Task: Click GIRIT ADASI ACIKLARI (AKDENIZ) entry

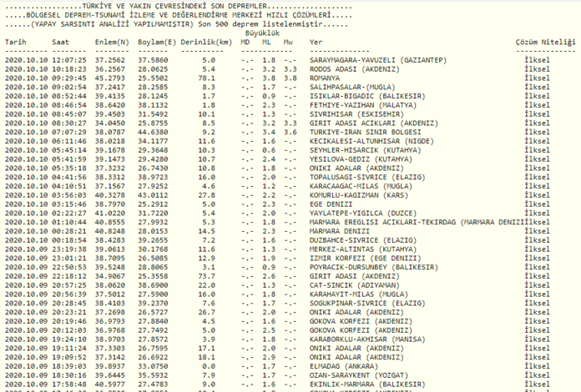Action: [374, 123]
